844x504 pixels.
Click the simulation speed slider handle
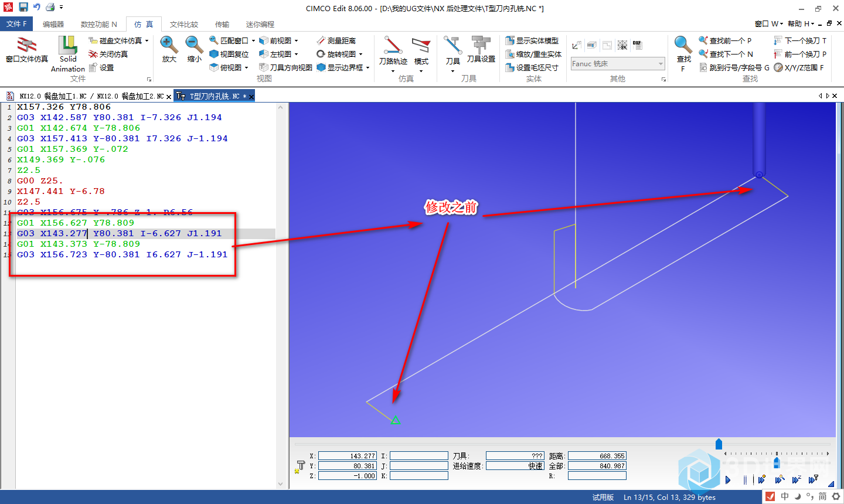pos(777,462)
